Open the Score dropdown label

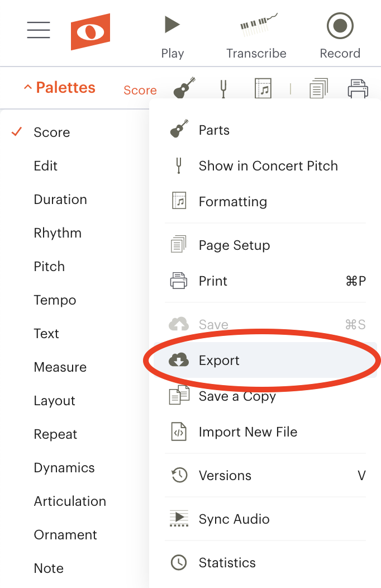pos(140,90)
